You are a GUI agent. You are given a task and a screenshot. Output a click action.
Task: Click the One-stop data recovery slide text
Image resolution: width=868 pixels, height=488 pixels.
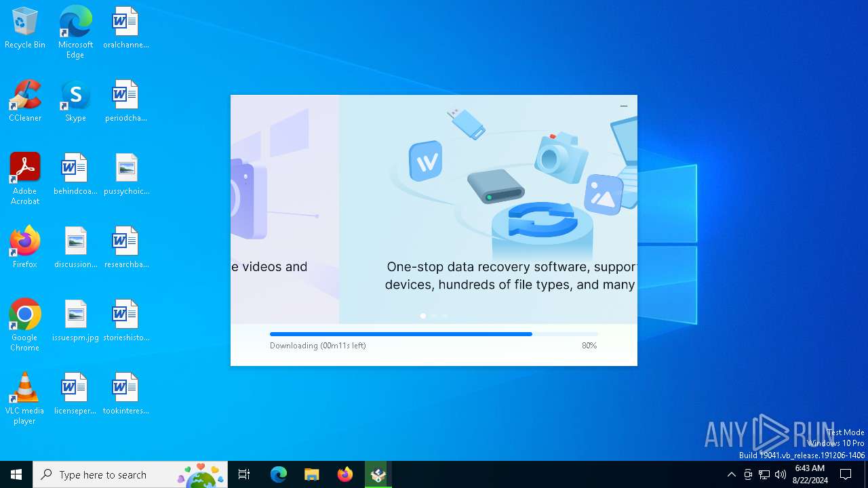511,276
